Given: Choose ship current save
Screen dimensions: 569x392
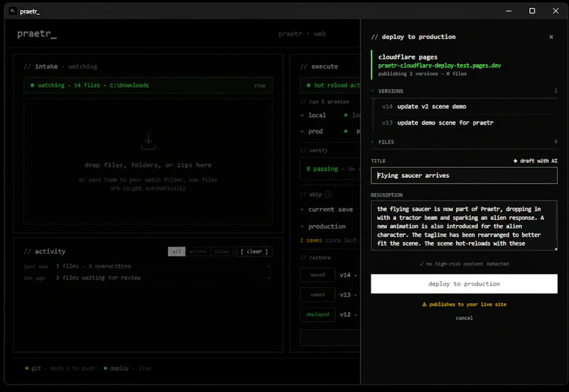Looking at the screenshot, I should coord(326,210).
